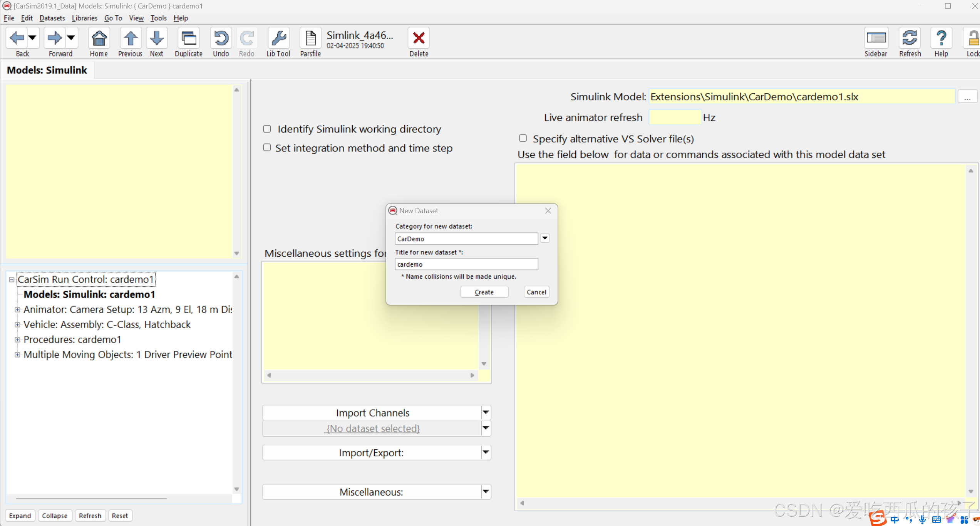Check Set integration method and time step

267,148
